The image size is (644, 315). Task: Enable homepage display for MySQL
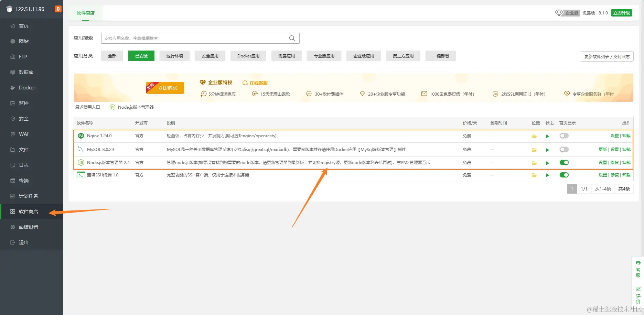click(x=564, y=150)
